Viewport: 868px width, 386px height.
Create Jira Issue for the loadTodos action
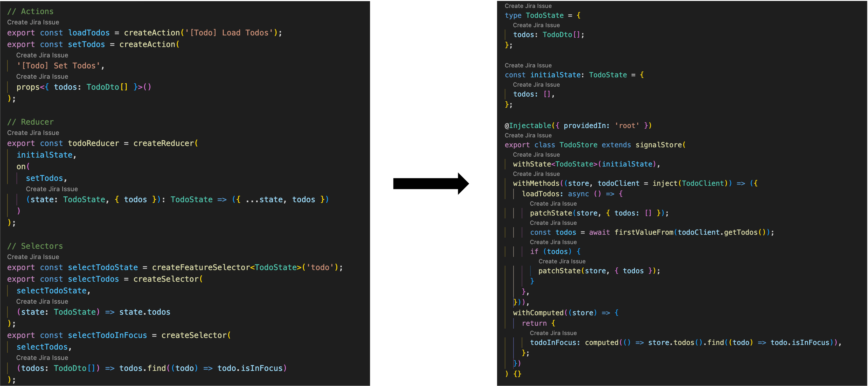(x=33, y=22)
